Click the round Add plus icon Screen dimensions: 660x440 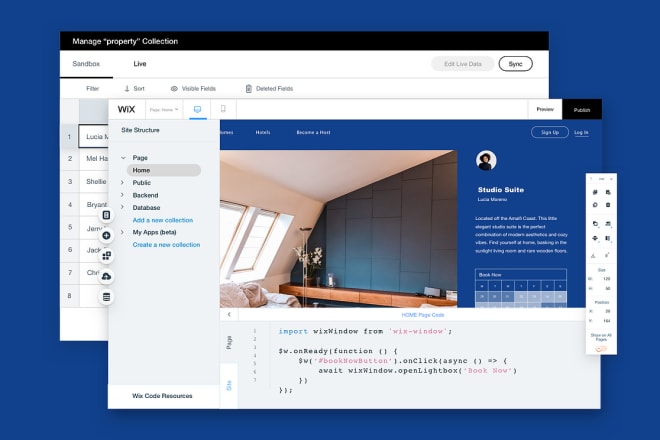pyautogui.click(x=106, y=235)
